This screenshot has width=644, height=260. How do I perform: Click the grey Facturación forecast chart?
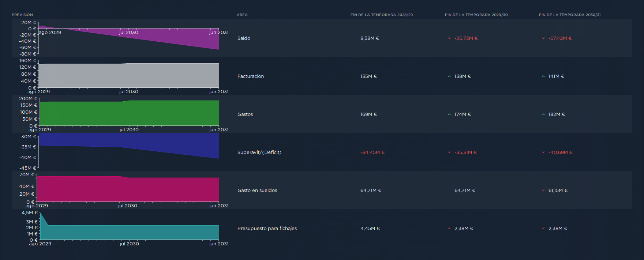129,75
